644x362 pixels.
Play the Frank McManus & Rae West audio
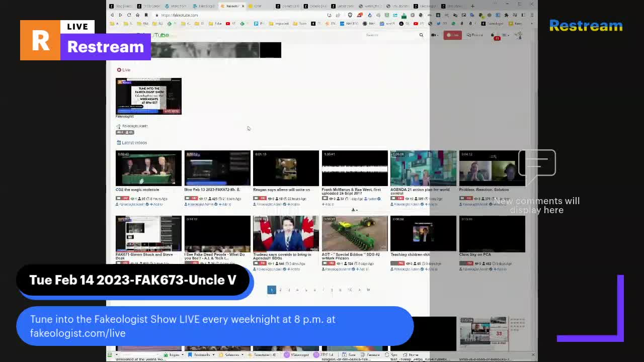[355, 168]
